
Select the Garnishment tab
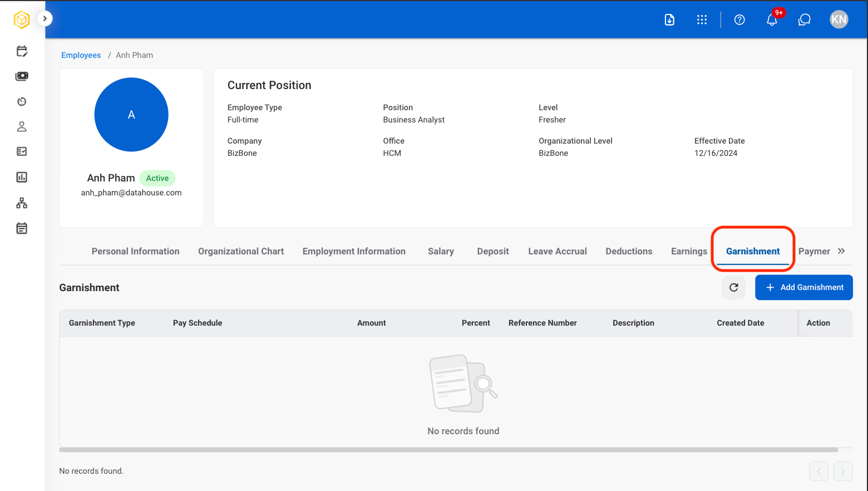point(753,251)
